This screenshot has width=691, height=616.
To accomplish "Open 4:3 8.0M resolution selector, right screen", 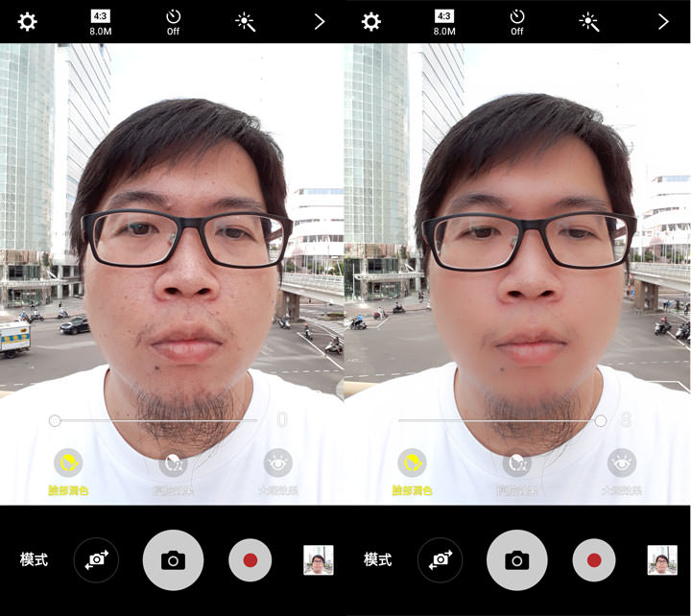I will point(444,21).
